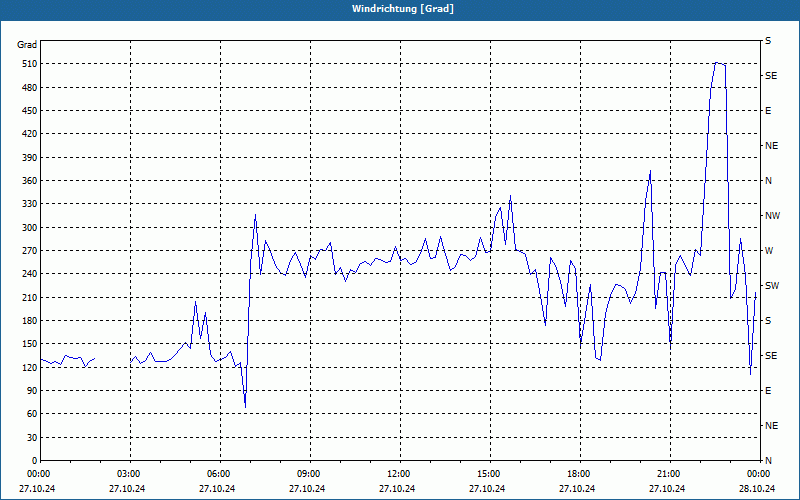The width and height of the screenshot is (800, 500).
Task: Click the SW compass label
Action: (772, 286)
